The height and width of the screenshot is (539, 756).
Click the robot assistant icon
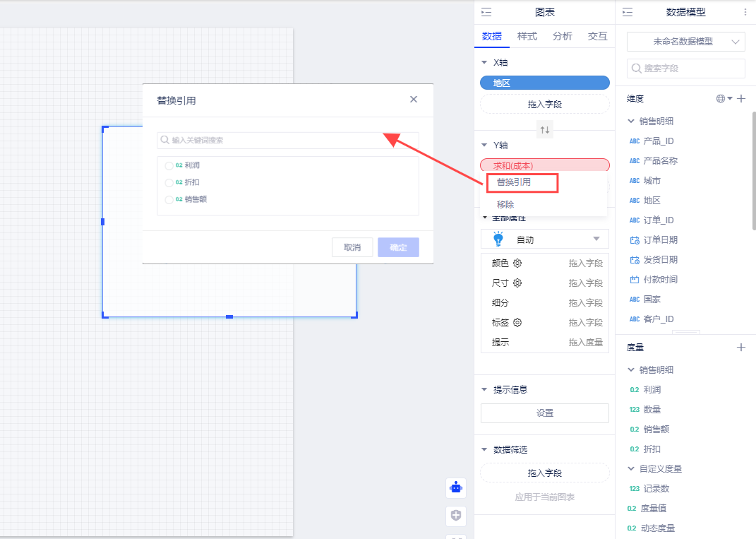point(456,487)
